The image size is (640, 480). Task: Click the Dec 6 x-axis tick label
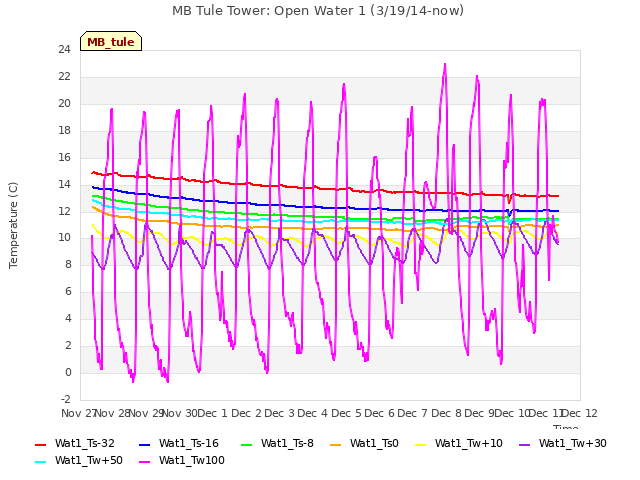380,413
